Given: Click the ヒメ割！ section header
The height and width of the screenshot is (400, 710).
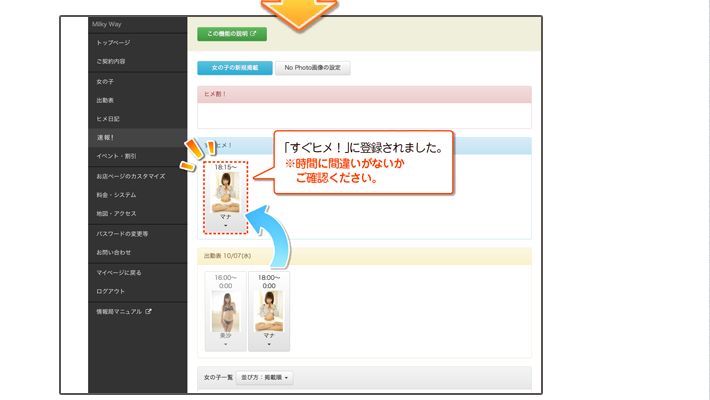Looking at the screenshot, I should [364, 94].
